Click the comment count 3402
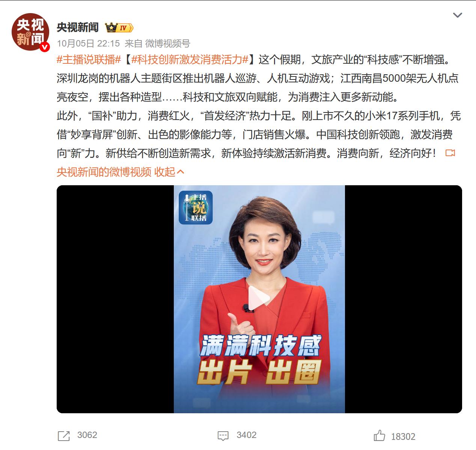 (246, 435)
